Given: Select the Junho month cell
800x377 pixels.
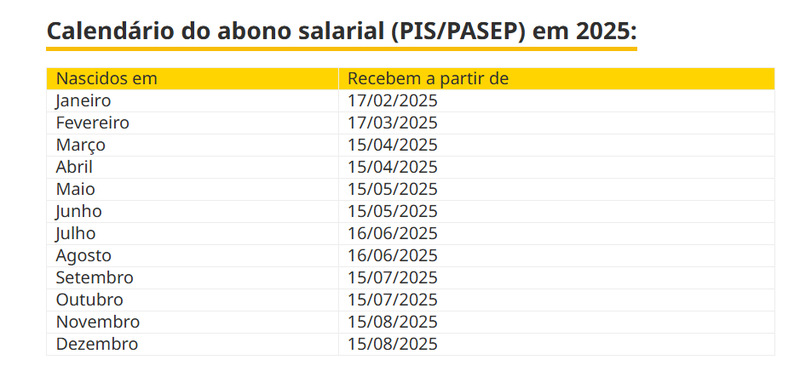Looking at the screenshot, I should click(x=192, y=212).
